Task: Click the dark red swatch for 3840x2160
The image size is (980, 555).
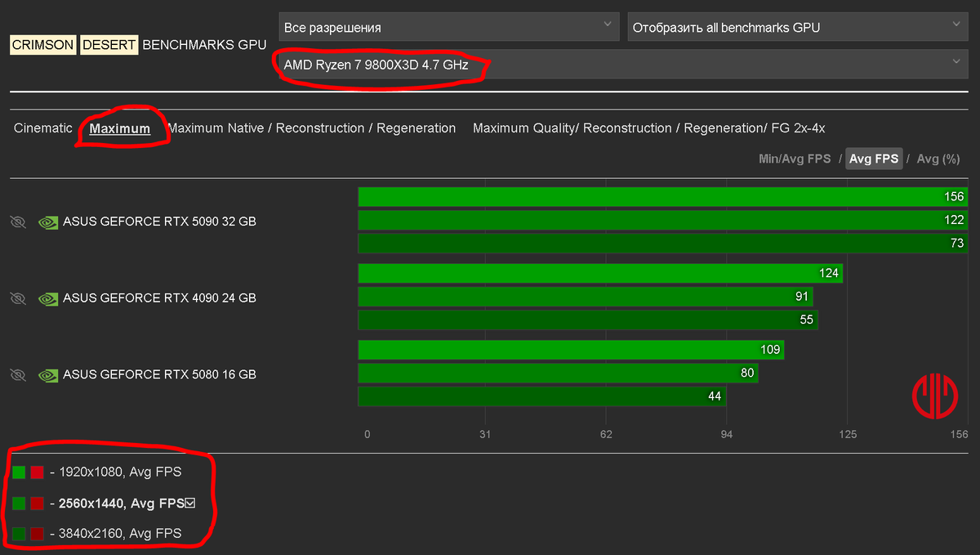Action: click(37, 534)
